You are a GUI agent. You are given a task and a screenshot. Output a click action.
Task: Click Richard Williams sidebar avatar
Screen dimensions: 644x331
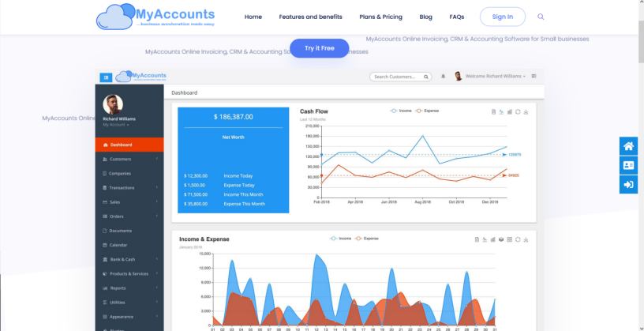point(113,104)
